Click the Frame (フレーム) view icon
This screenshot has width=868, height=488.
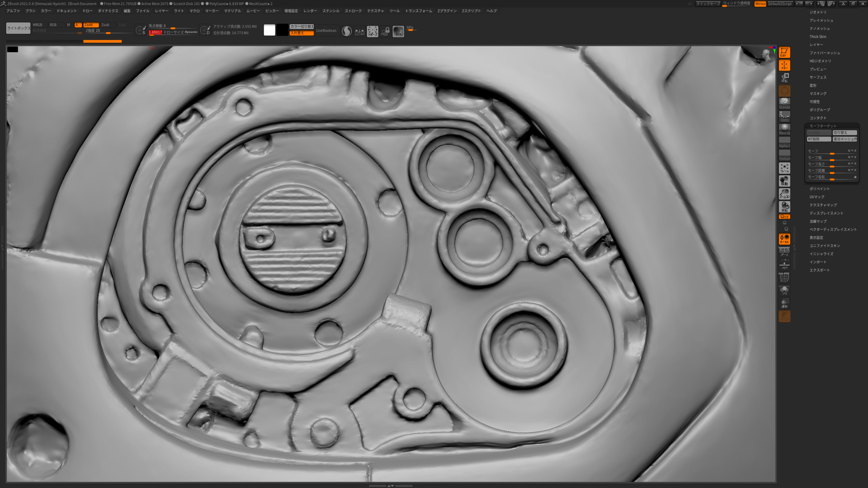(x=784, y=168)
